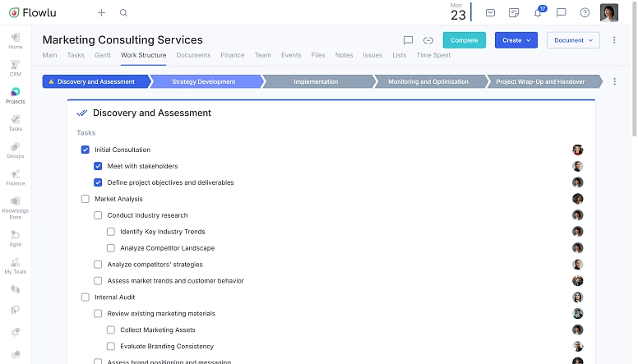Check Collect Marketing Assets
This screenshot has width=638, height=364.
click(x=111, y=329)
